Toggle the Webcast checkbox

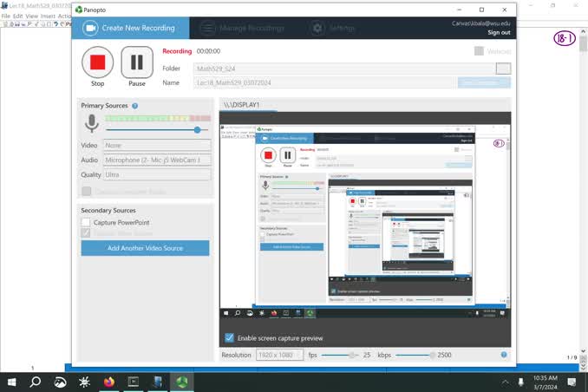tap(479, 51)
